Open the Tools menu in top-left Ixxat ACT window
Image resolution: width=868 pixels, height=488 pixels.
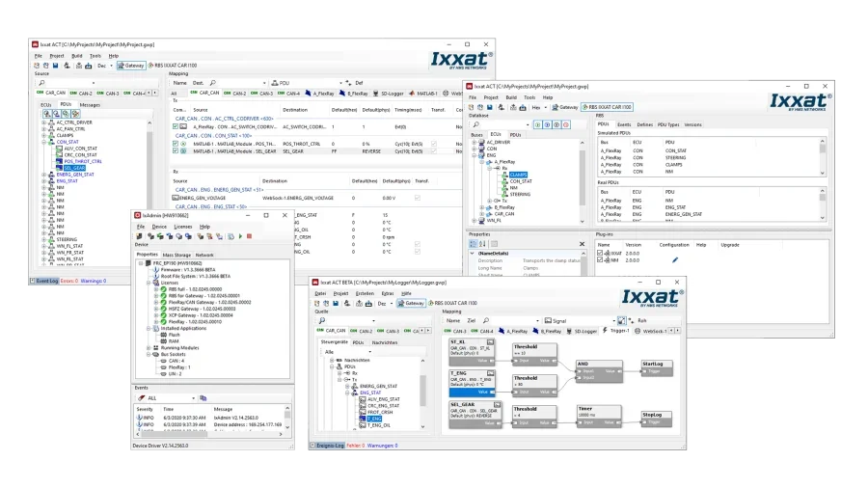[x=95, y=56]
